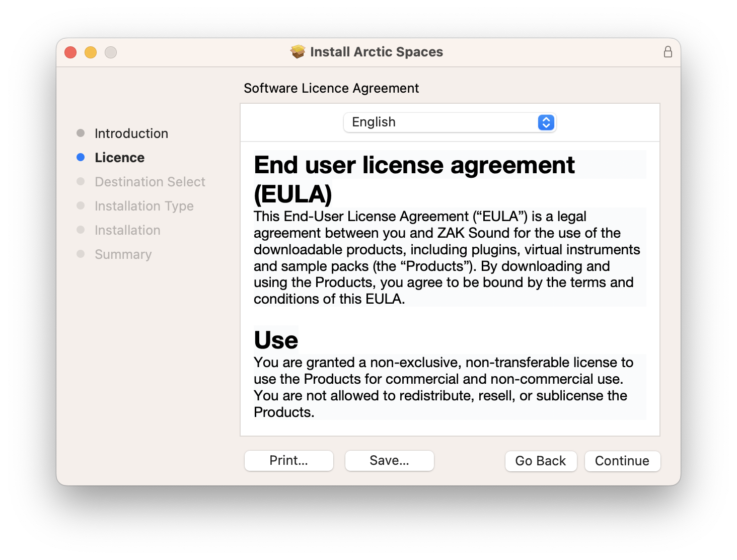Click the Print... button
Viewport: 737px width, 560px height.
click(x=289, y=461)
